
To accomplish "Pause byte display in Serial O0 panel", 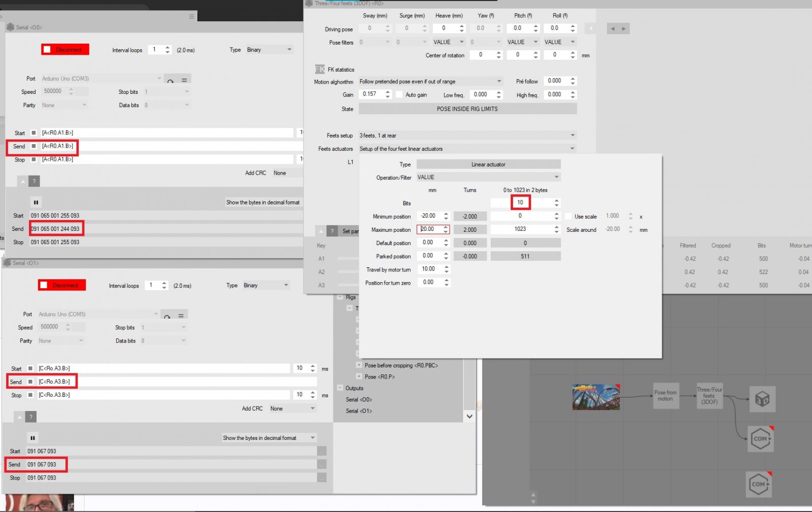I will click(36, 202).
